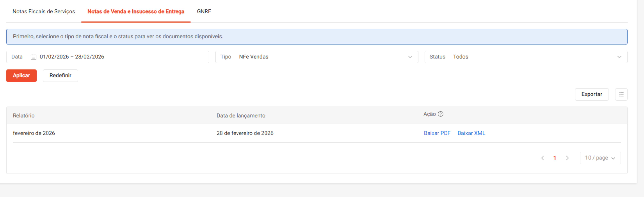The image size is (644, 197).
Task: Apply filters with the Aplicar button
Action: 21,76
